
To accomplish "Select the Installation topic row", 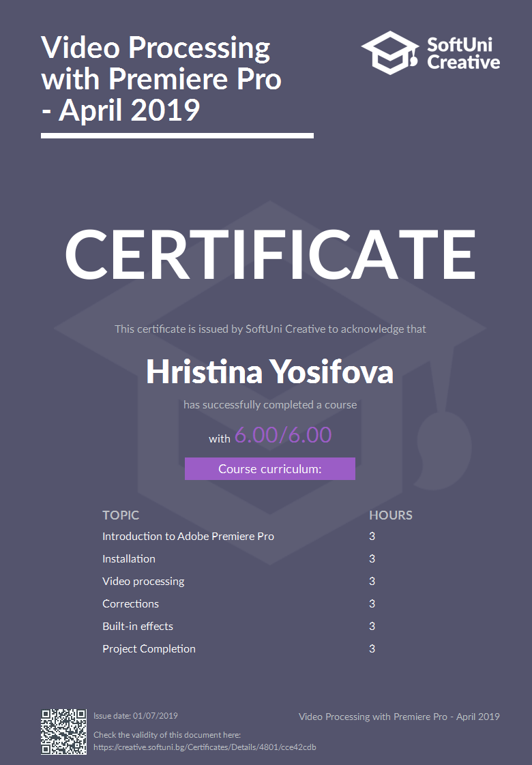I will [x=129, y=559].
